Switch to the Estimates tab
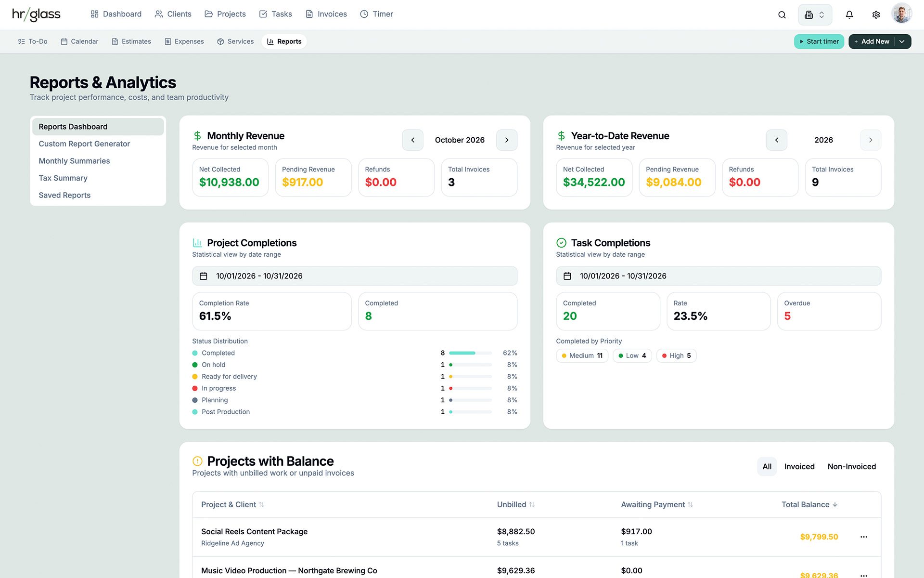 [x=131, y=41]
